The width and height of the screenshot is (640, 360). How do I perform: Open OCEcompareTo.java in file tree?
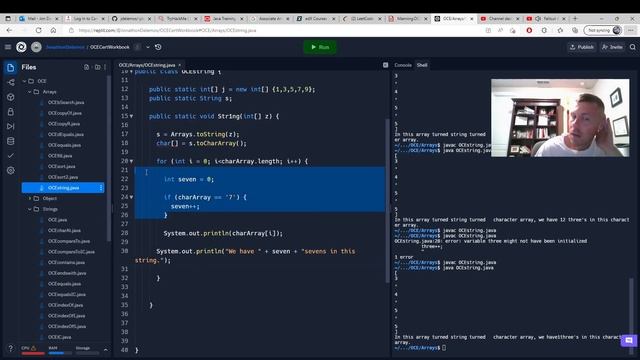click(x=69, y=241)
